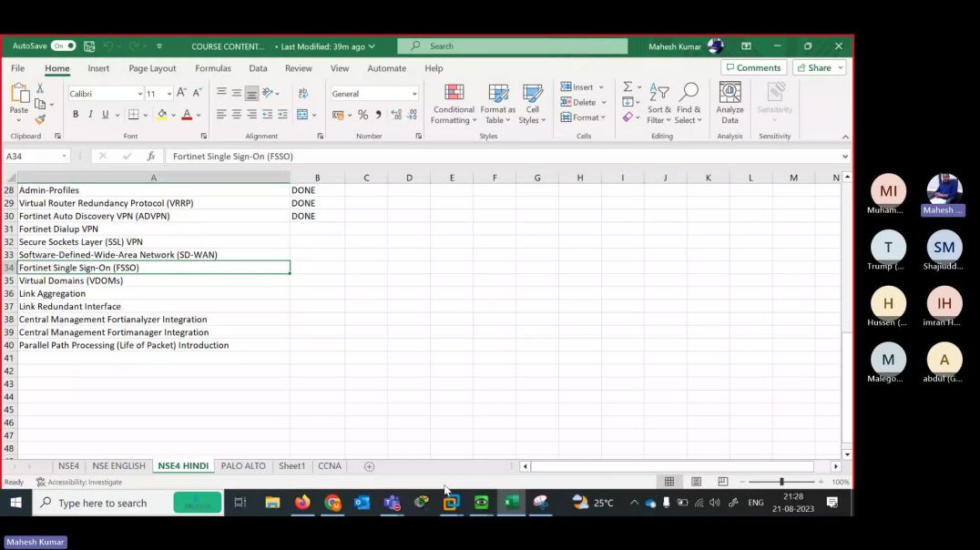The height and width of the screenshot is (550, 980).
Task: Toggle the AutoSave switch
Action: (x=63, y=46)
